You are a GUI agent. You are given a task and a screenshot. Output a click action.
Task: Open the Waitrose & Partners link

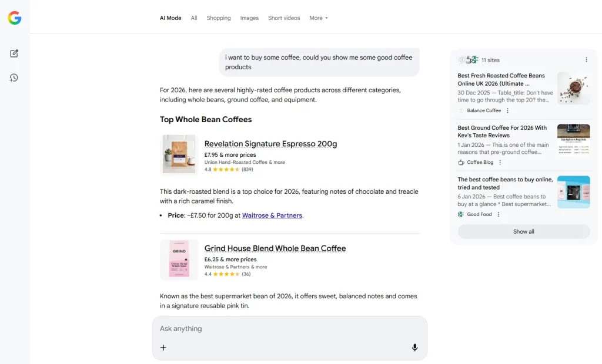pyautogui.click(x=272, y=215)
